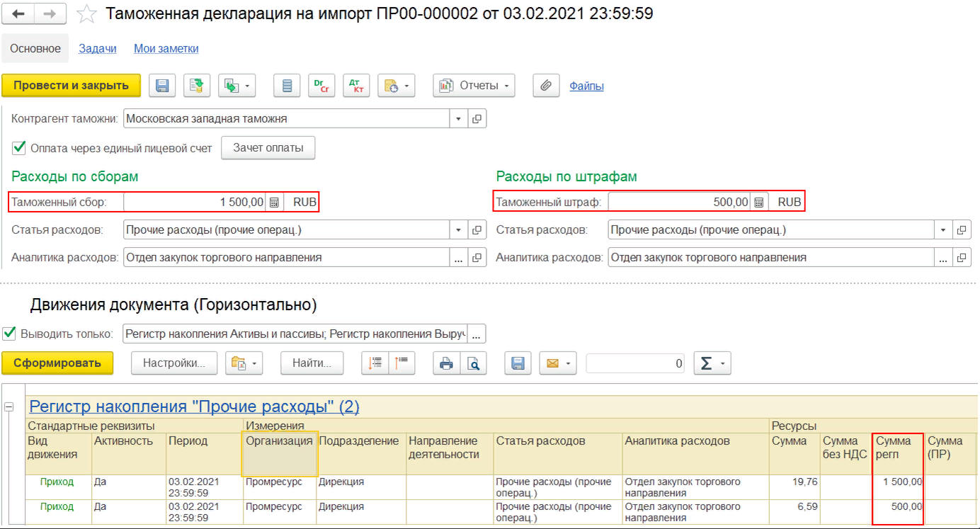This screenshot has width=980, height=529.
Task: Open the Мои заметки tab
Action: pyautogui.click(x=166, y=49)
